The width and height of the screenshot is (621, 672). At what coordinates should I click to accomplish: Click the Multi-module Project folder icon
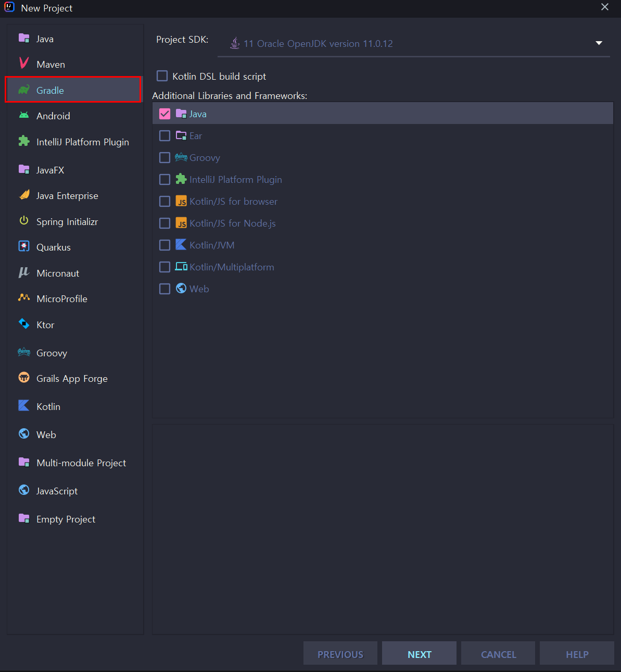pos(24,462)
